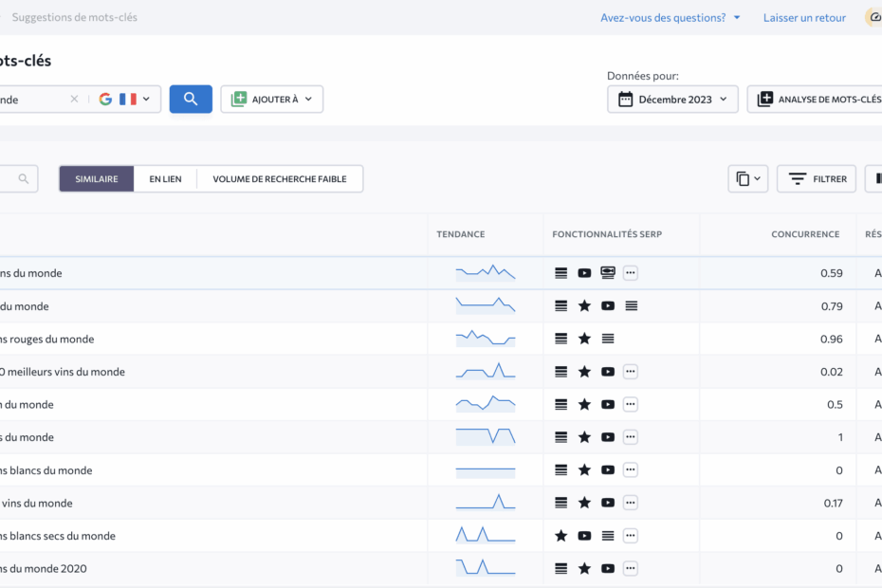
Task: Click video icon in du monde 2020 row
Action: 608,568
